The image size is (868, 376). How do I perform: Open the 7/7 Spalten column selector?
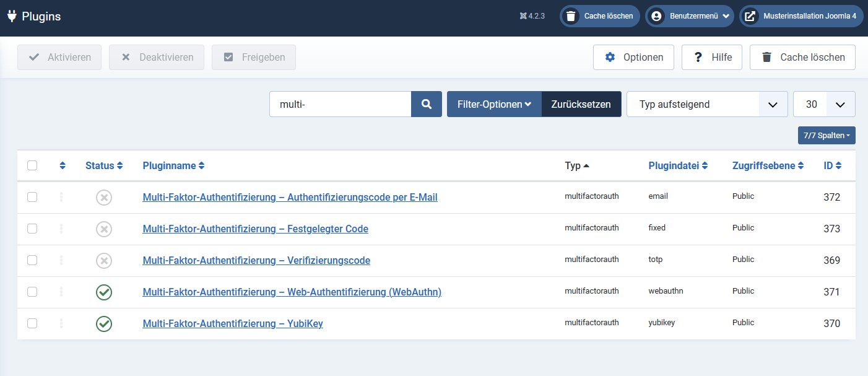pos(826,135)
